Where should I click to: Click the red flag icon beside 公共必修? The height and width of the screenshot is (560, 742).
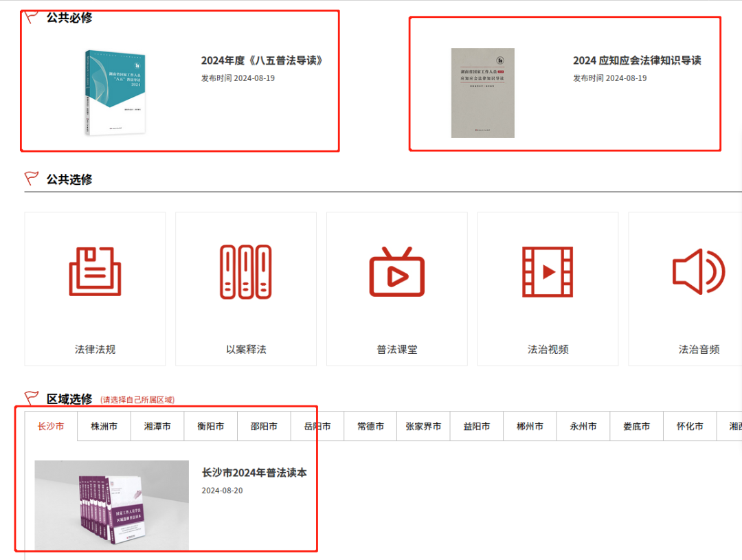[30, 16]
